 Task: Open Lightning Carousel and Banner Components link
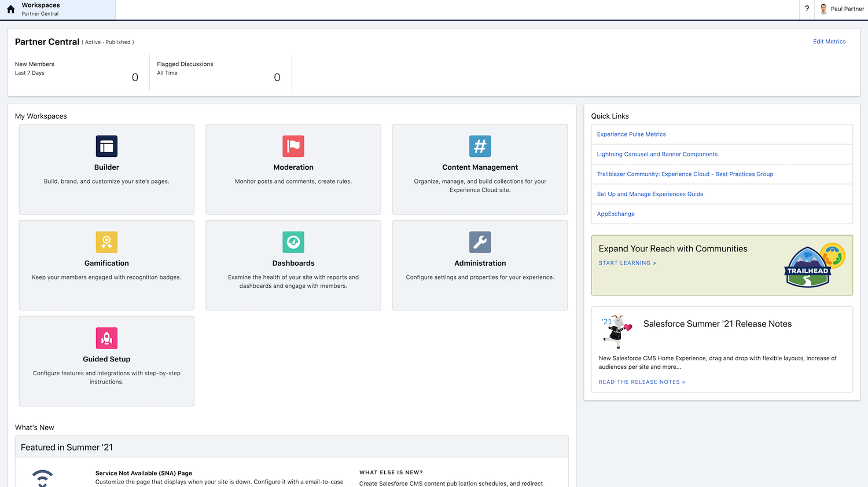[657, 155]
